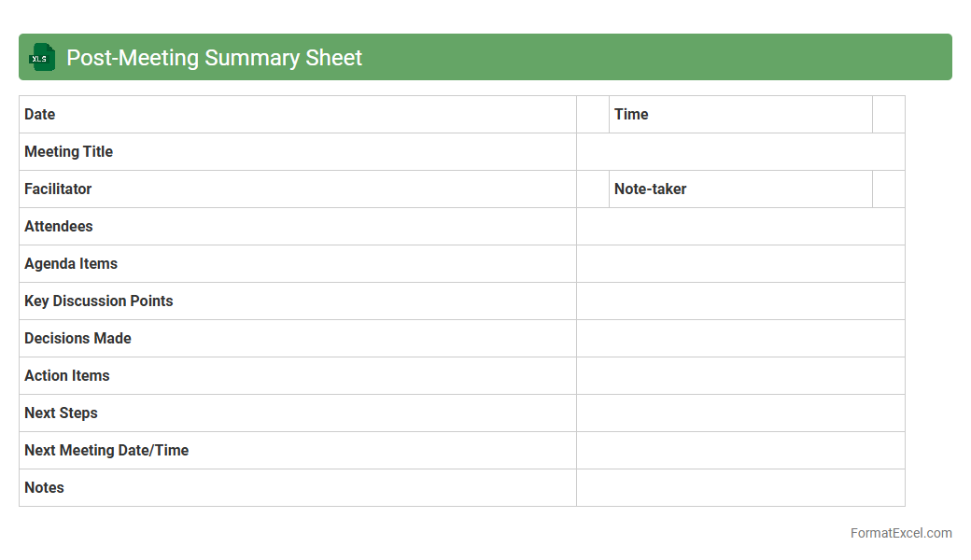Open the FormatExcel.com link

(x=900, y=533)
